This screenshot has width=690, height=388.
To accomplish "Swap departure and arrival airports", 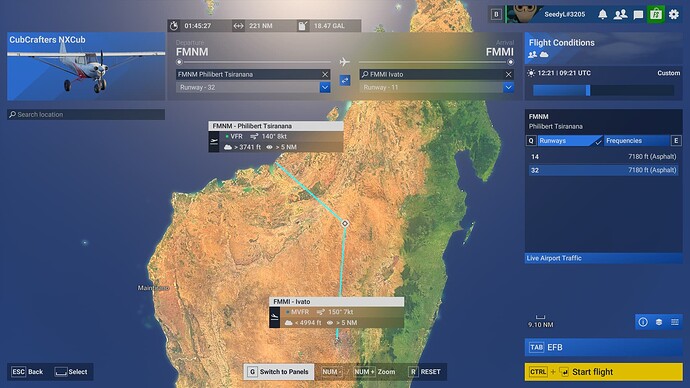I will (x=345, y=81).
